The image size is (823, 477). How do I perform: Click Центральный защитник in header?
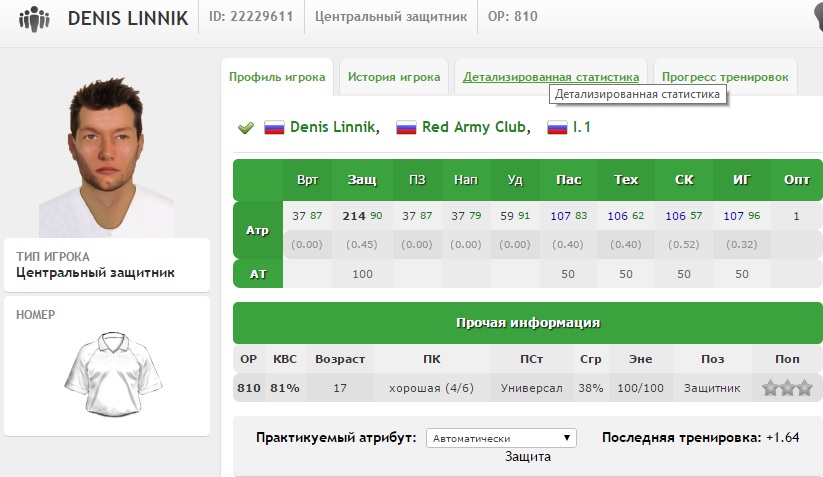391,17
